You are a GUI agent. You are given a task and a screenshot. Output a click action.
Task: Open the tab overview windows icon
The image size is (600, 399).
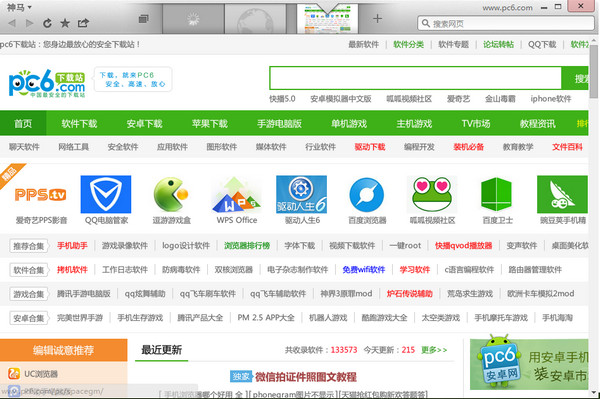pyautogui.click(x=143, y=19)
